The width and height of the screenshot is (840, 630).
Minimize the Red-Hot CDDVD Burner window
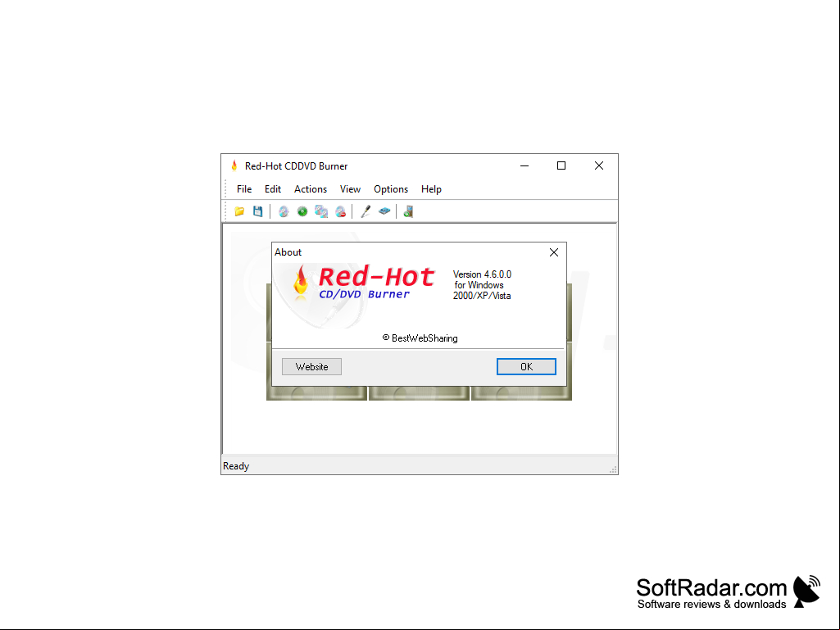pos(524,165)
